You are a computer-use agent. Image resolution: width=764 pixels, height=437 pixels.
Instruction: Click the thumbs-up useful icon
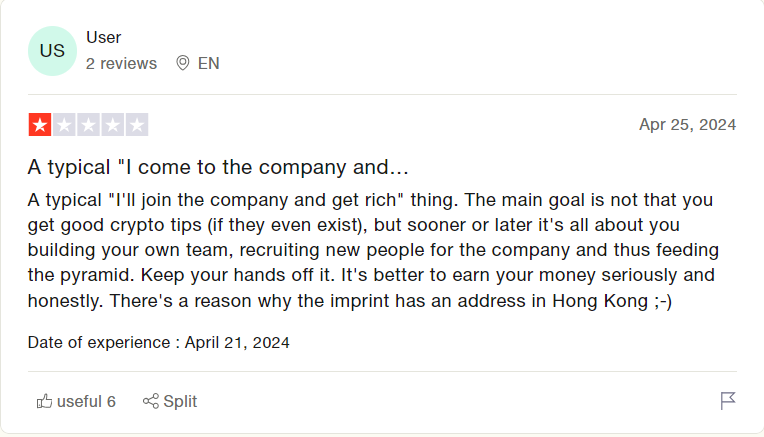pyautogui.click(x=44, y=401)
